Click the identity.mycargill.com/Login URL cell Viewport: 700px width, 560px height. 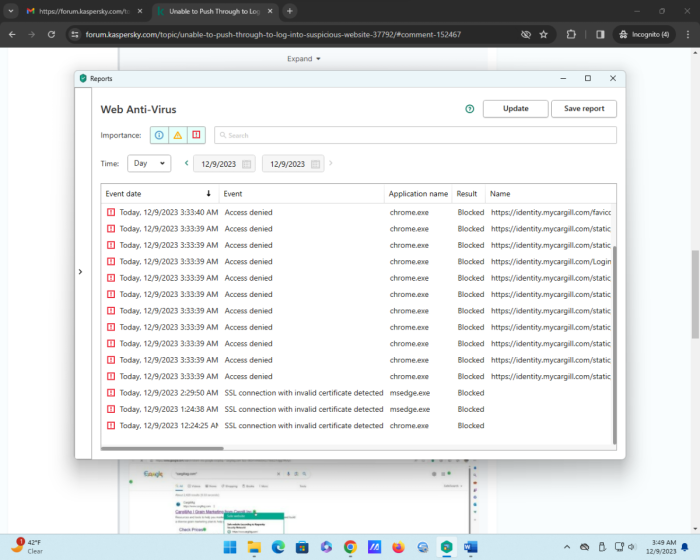click(551, 261)
